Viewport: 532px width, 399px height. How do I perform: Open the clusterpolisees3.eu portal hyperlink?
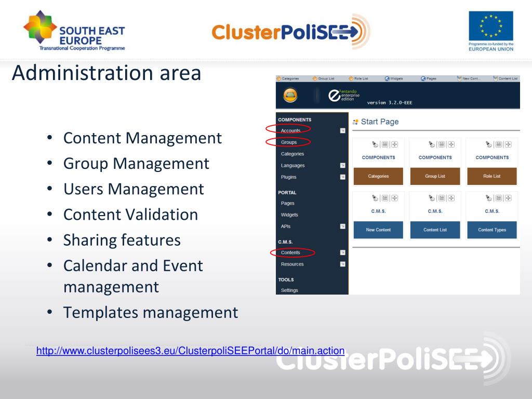click(190, 351)
